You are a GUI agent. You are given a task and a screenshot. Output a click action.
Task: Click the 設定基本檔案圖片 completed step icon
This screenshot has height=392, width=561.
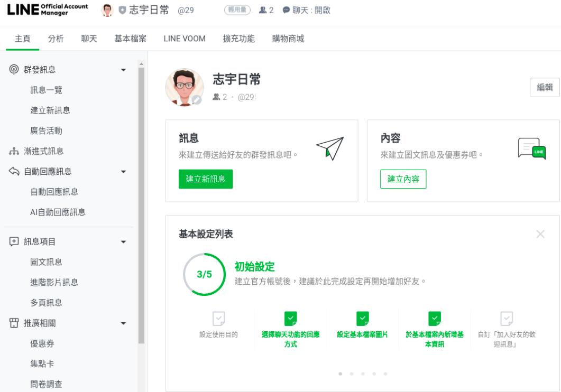tap(362, 319)
